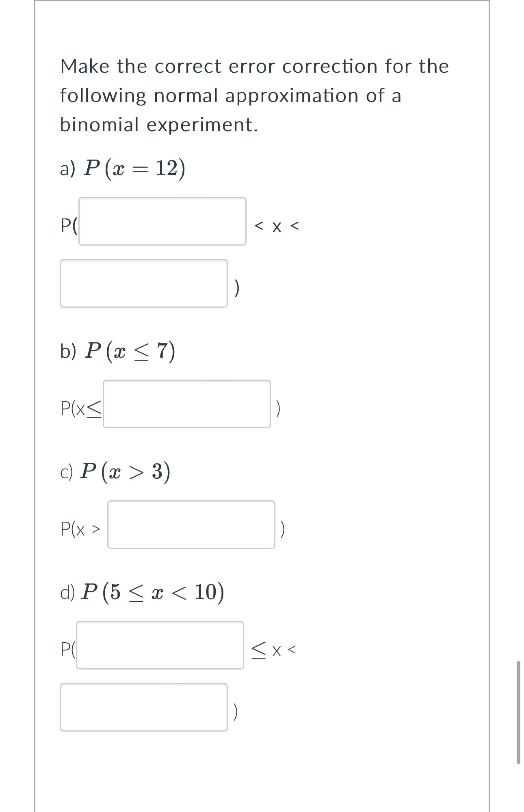Click the lower bound input box for part a
This screenshot has height=812, width=524.
pyautogui.click(x=162, y=221)
